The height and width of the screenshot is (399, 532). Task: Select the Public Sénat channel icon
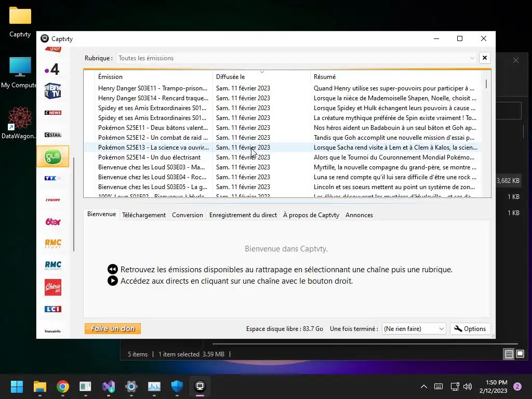[x=54, y=49]
